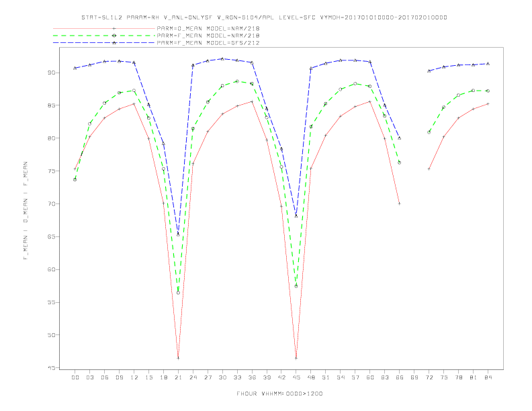Click x-axis tick label 15

148,377
